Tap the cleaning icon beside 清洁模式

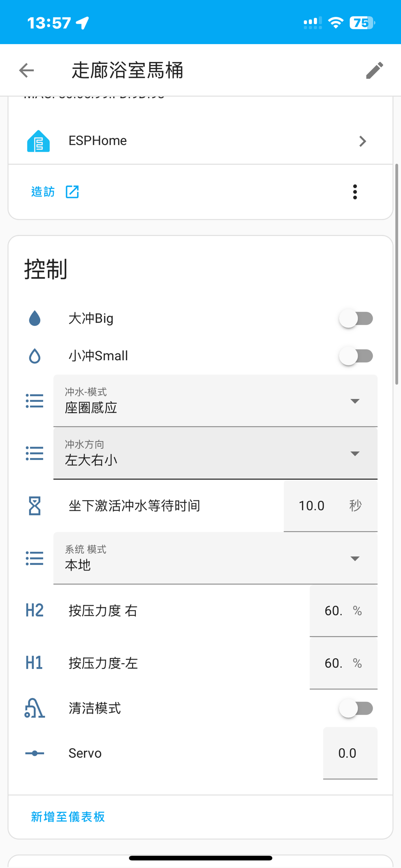35,708
